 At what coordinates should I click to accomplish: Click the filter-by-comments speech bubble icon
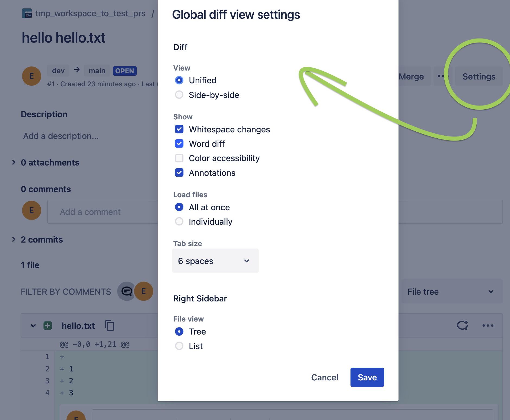click(126, 291)
